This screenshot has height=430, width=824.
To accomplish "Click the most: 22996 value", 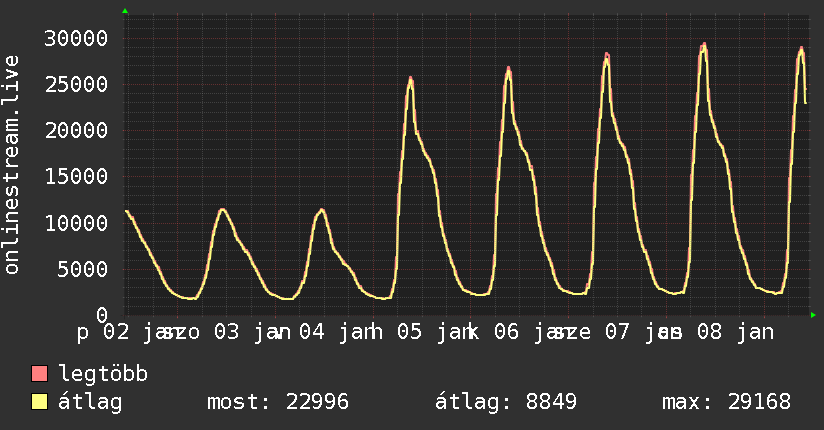I will 278,402.
